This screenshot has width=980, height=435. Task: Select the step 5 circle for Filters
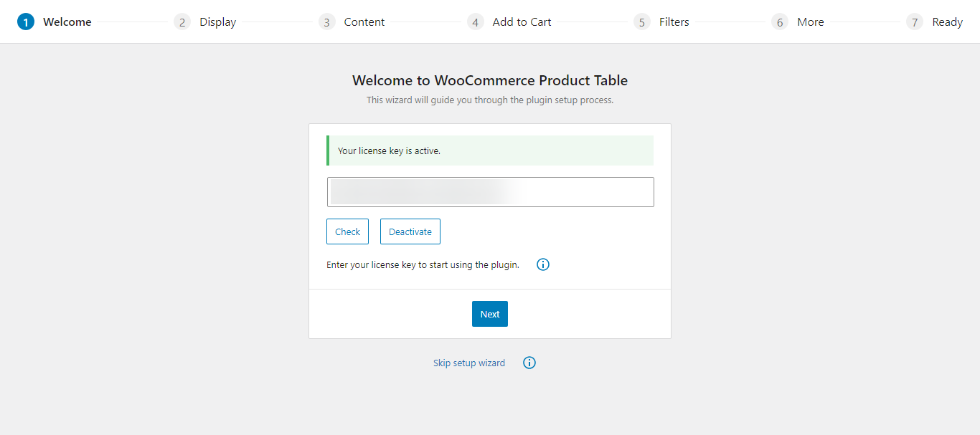pos(642,22)
